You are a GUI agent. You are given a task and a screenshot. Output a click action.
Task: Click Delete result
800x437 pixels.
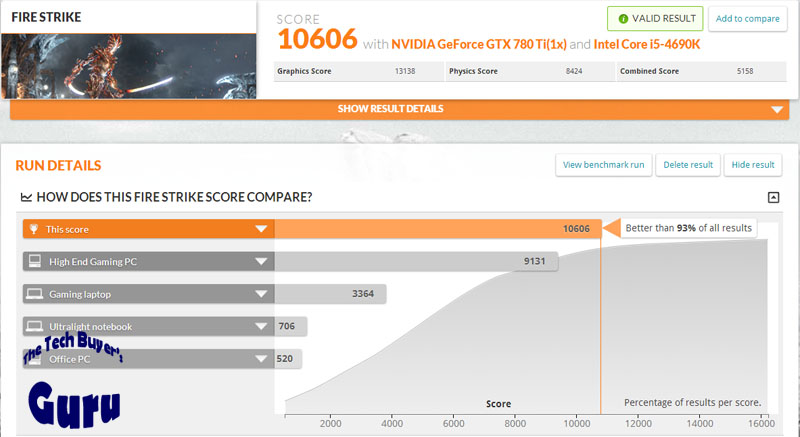click(688, 165)
